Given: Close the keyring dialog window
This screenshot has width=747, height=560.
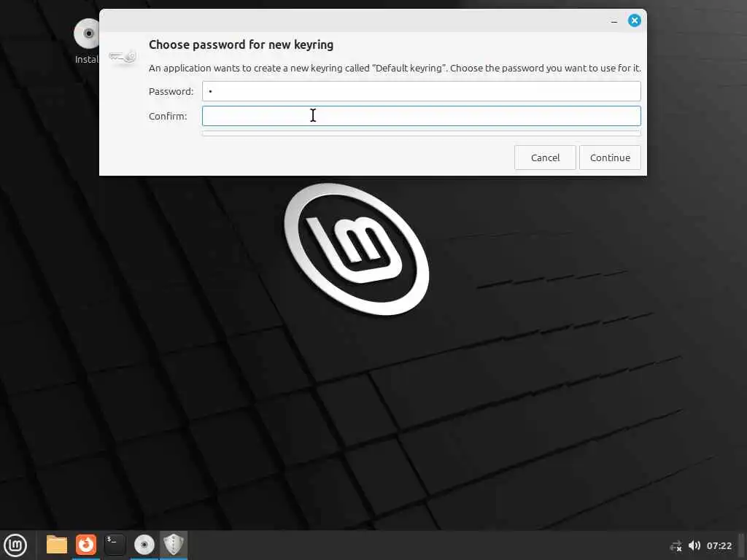Looking at the screenshot, I should pyautogui.click(x=634, y=20).
